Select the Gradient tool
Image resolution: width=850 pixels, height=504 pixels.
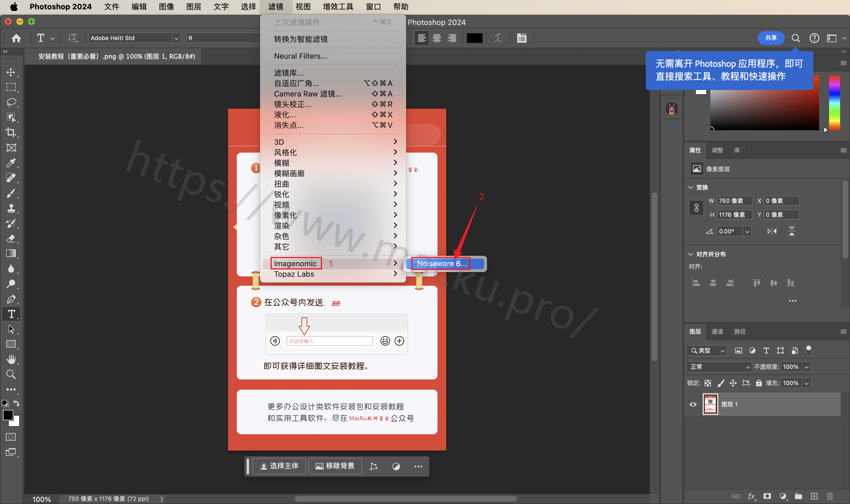point(11,253)
